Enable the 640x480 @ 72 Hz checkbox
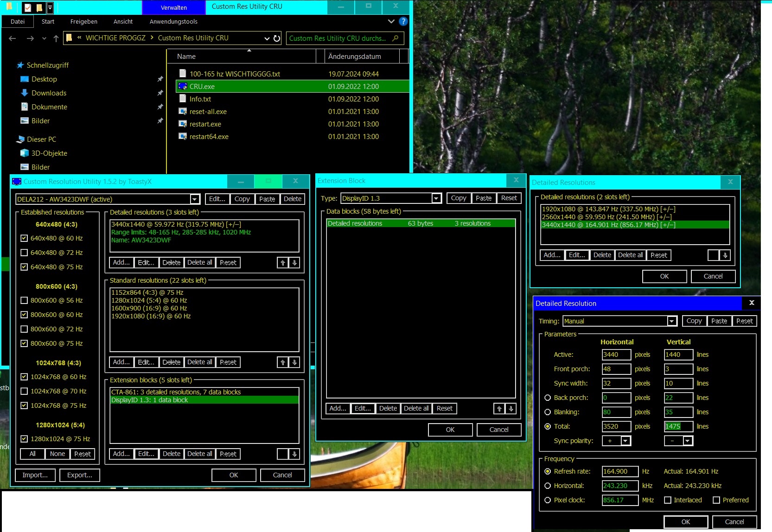The height and width of the screenshot is (532, 772). pos(24,253)
